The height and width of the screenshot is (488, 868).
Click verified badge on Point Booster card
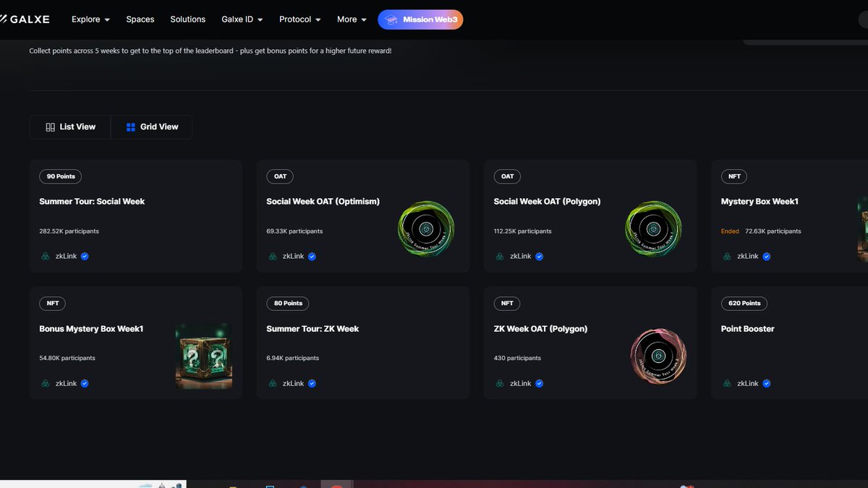[766, 383]
